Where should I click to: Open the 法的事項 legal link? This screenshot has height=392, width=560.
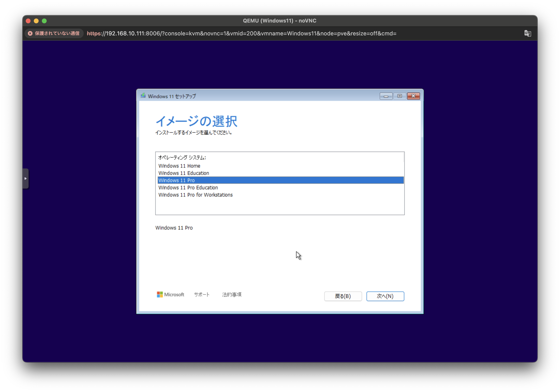(232, 295)
